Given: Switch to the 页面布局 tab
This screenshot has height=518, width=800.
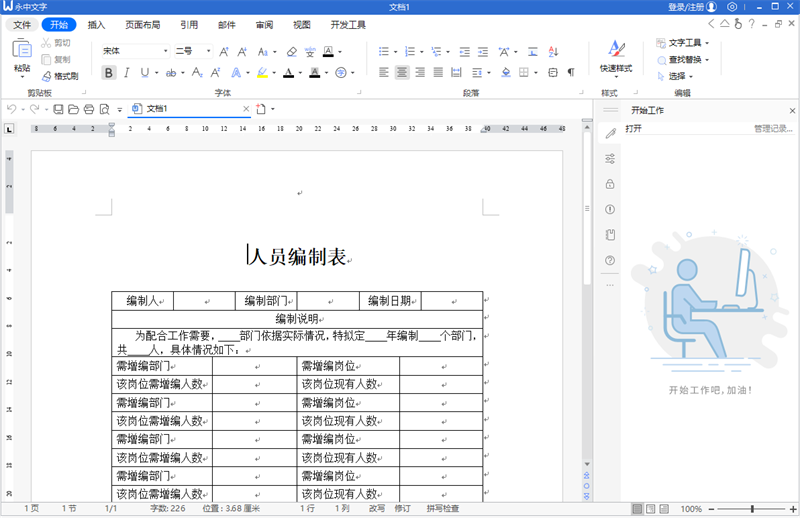Looking at the screenshot, I should click(143, 24).
